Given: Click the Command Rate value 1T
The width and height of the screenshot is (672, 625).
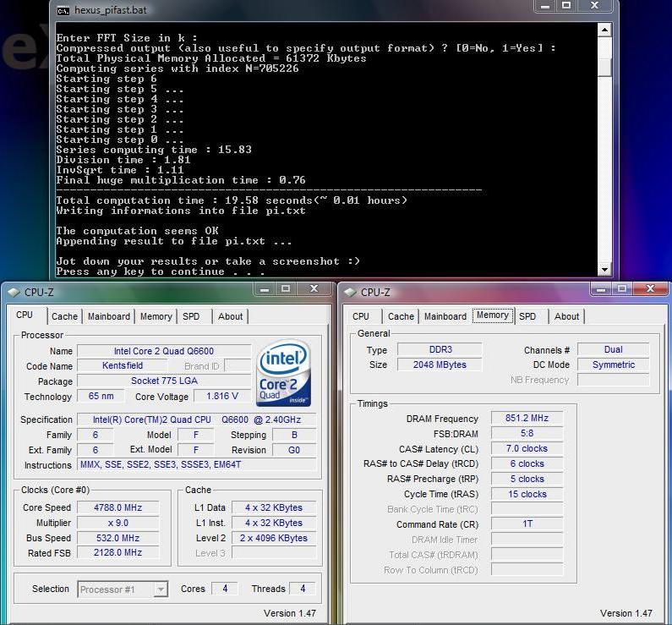Looking at the screenshot, I should click(x=527, y=524).
